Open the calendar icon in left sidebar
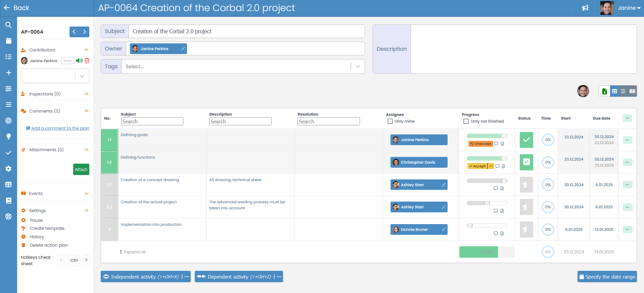 (x=8, y=41)
